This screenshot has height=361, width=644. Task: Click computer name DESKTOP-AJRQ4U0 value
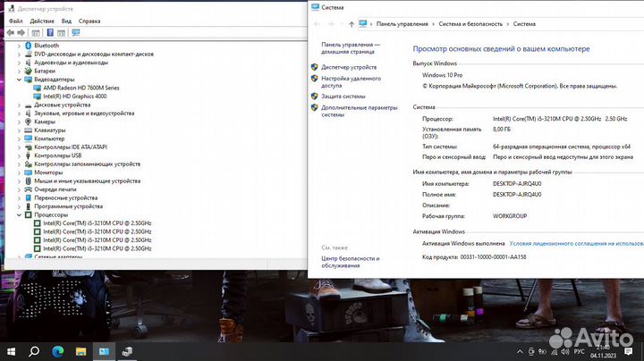click(517, 184)
